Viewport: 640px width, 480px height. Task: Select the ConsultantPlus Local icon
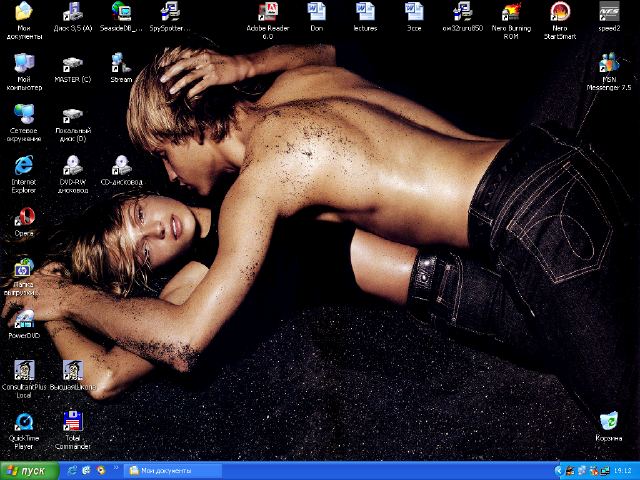(23, 371)
